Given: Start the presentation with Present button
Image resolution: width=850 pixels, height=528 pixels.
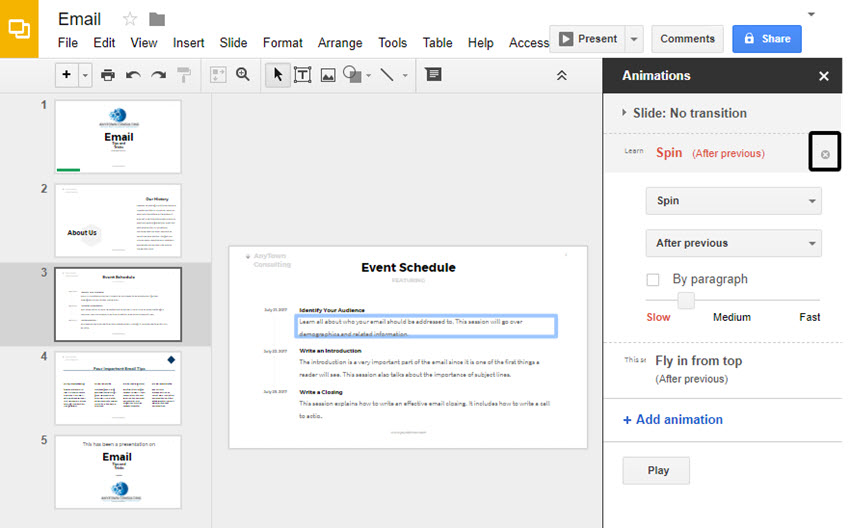Looking at the screenshot, I should [x=588, y=39].
